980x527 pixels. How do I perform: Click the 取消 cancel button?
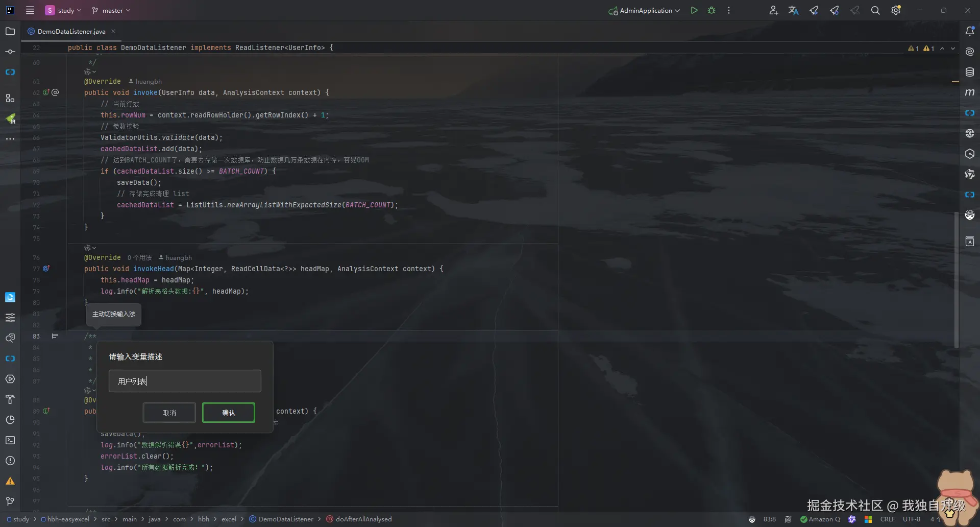[169, 413]
